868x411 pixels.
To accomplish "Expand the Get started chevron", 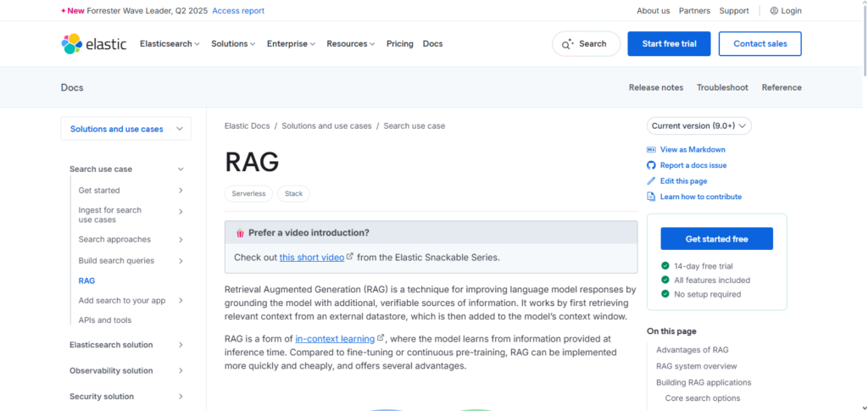I will (x=181, y=191).
